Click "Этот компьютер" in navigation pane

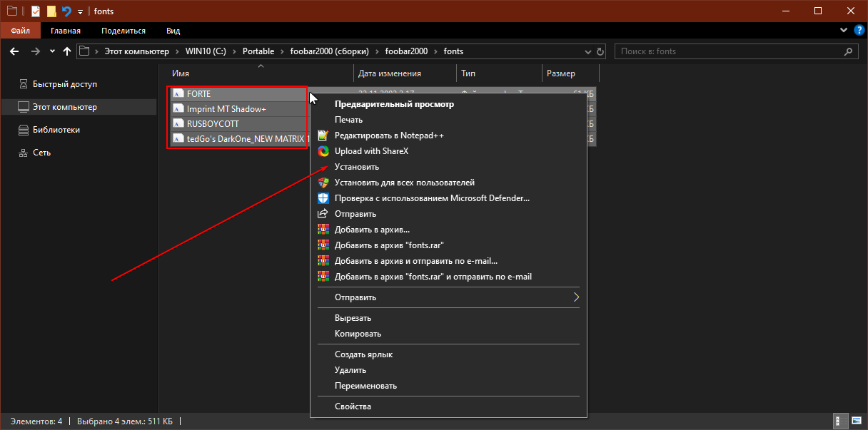pos(64,107)
